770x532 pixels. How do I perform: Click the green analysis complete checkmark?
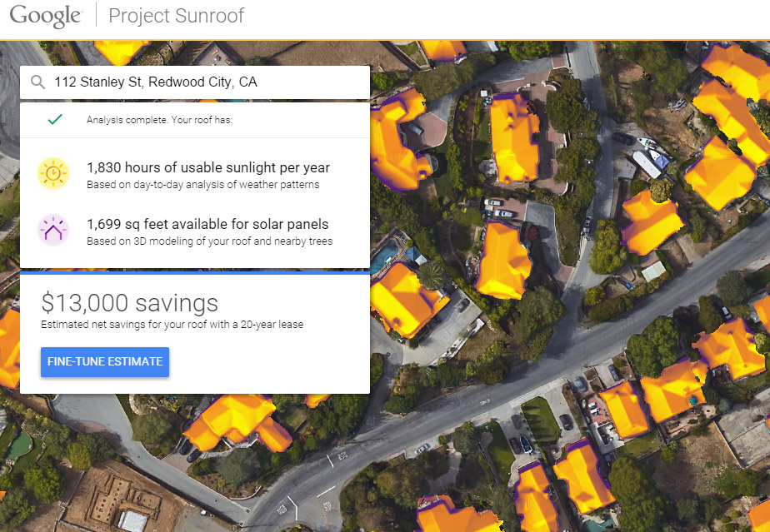pos(55,120)
